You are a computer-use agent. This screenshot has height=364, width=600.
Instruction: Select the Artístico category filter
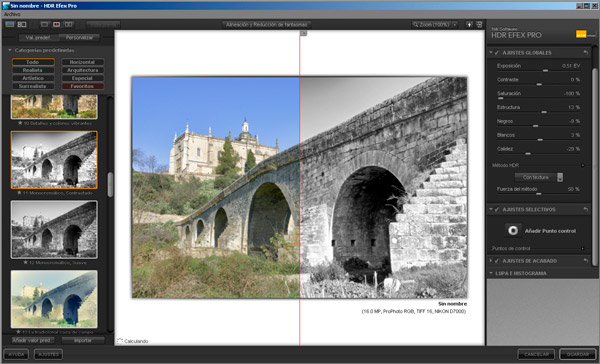(x=33, y=78)
